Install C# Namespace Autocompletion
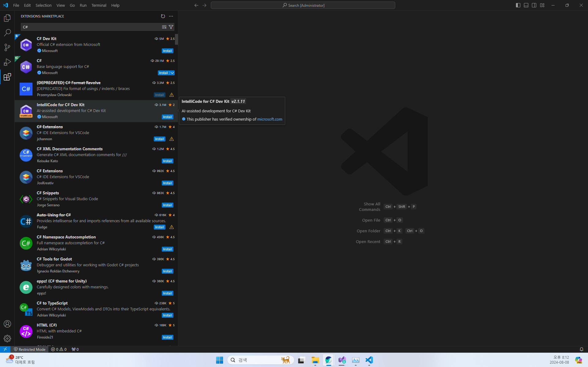The image size is (588, 367). click(168, 249)
